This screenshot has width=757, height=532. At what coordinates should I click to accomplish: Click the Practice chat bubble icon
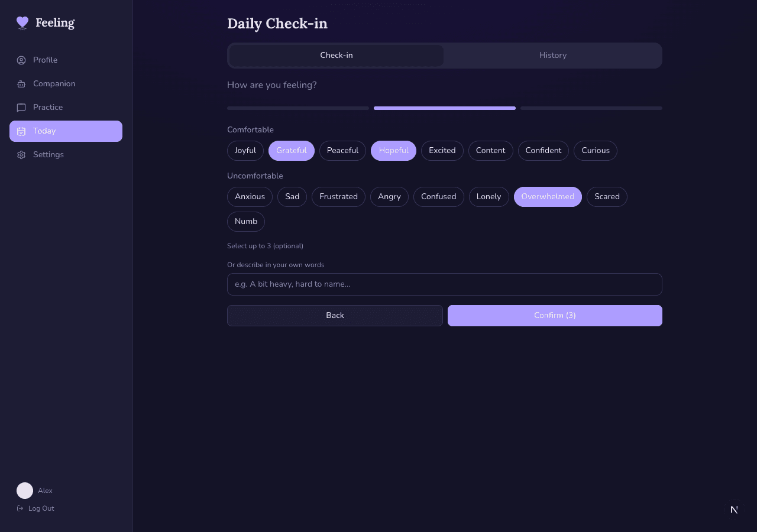point(21,108)
